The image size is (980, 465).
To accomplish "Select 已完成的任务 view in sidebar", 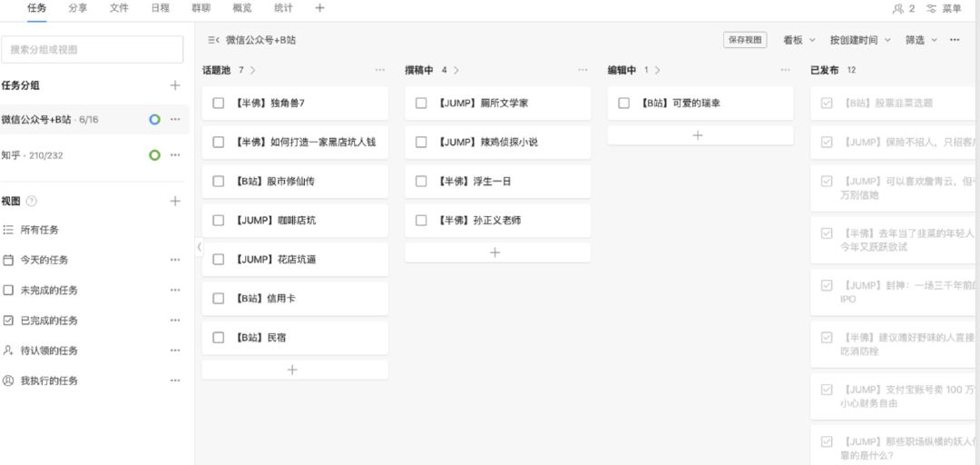I will coord(49,321).
